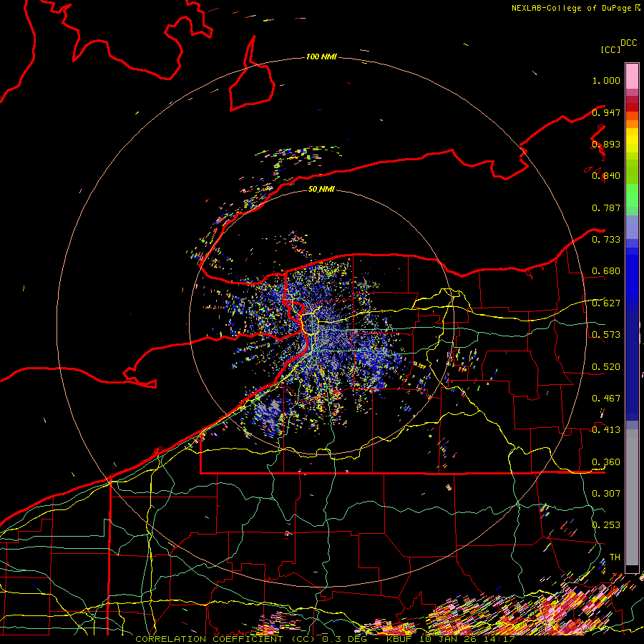Click the gray lower segment of the color bar
This screenshot has height=644, width=644.
pos(632,497)
